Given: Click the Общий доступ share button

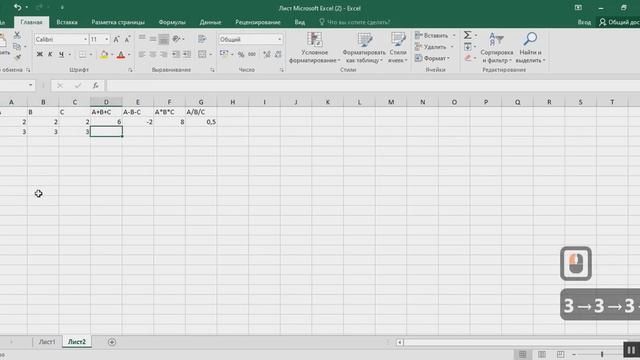Looking at the screenshot, I should tap(619, 22).
